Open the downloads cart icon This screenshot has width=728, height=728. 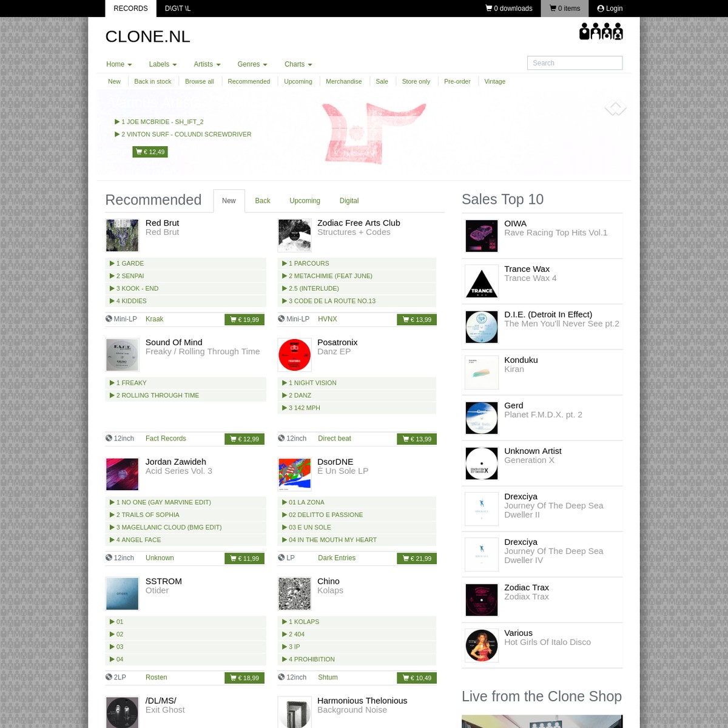click(489, 8)
